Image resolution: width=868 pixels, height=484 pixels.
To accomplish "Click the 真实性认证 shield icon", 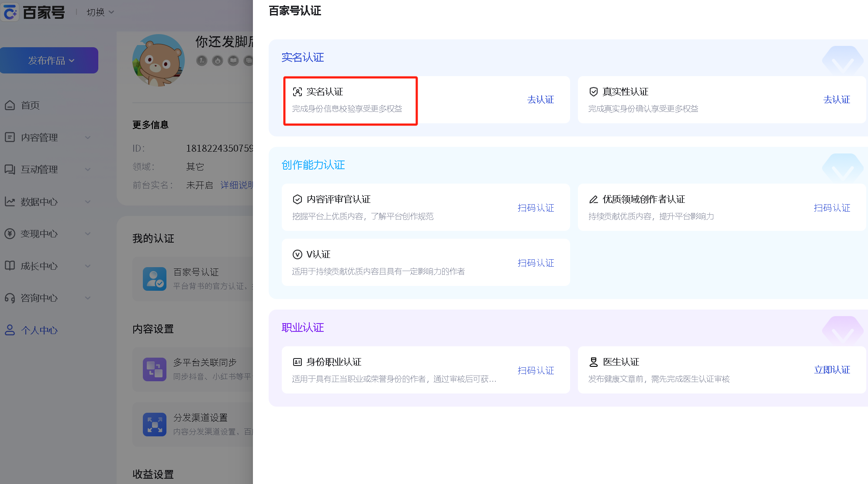I will [x=594, y=92].
